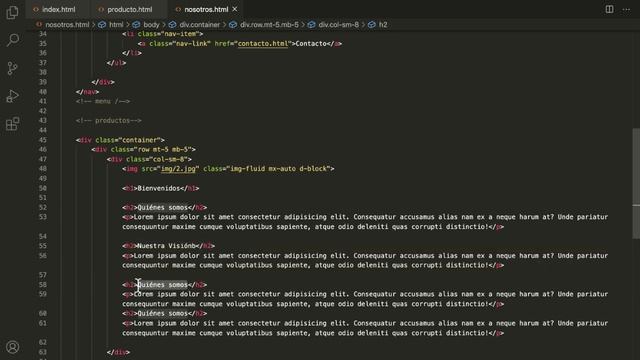
Task: Follow the img/2.jpg path link
Action: (178, 169)
